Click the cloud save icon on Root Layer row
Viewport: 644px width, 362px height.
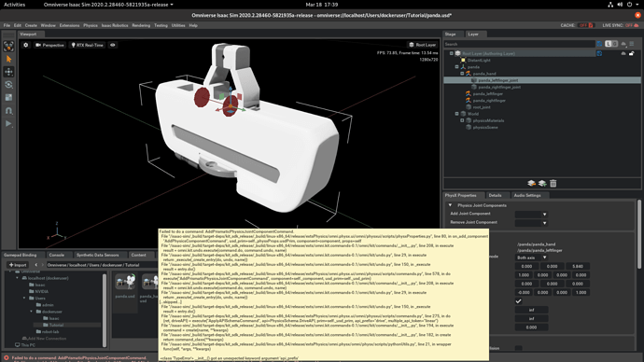(623, 53)
